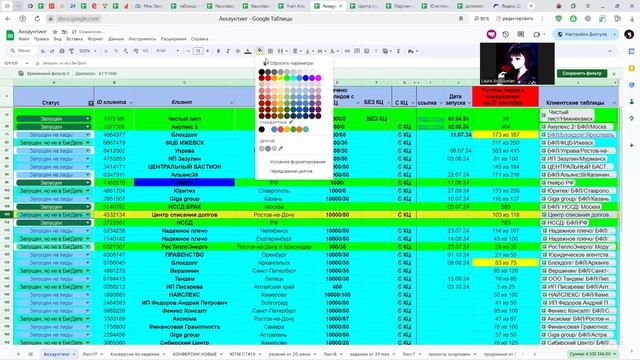Click Сбросить параметры in the color palette
640x360 pixels.
pos(291,63)
